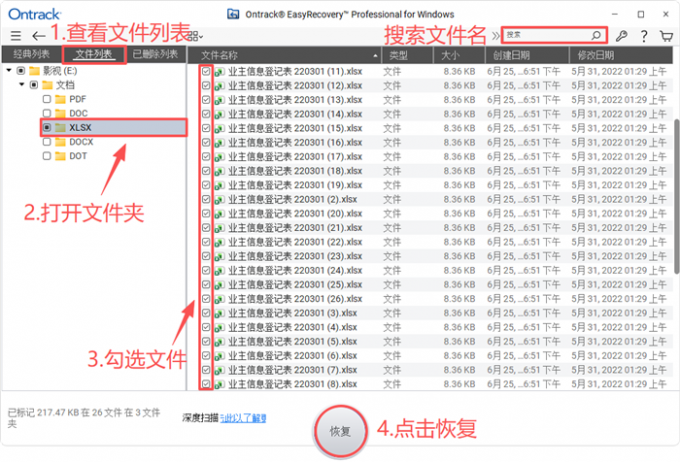
Task: Click the 恢复 recover button
Action: (x=340, y=431)
